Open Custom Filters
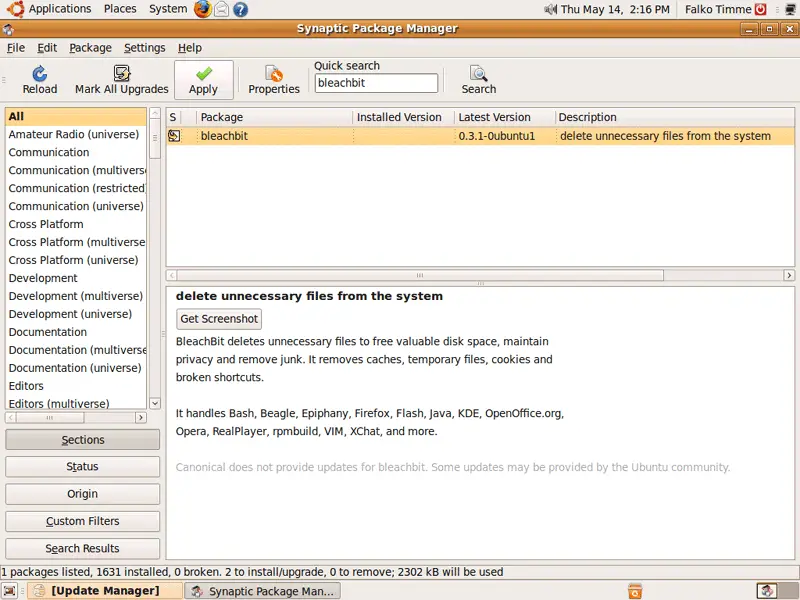Viewport: 800px width, 600px height. coord(83,521)
